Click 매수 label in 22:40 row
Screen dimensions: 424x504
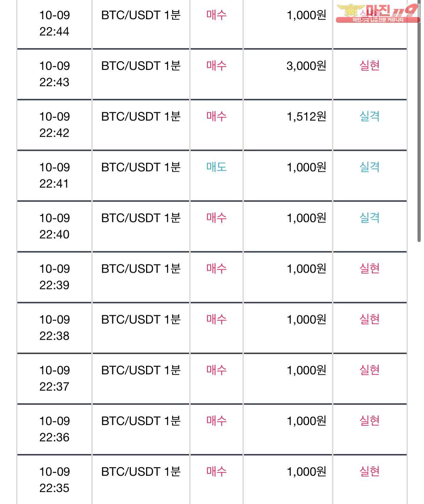tap(216, 218)
